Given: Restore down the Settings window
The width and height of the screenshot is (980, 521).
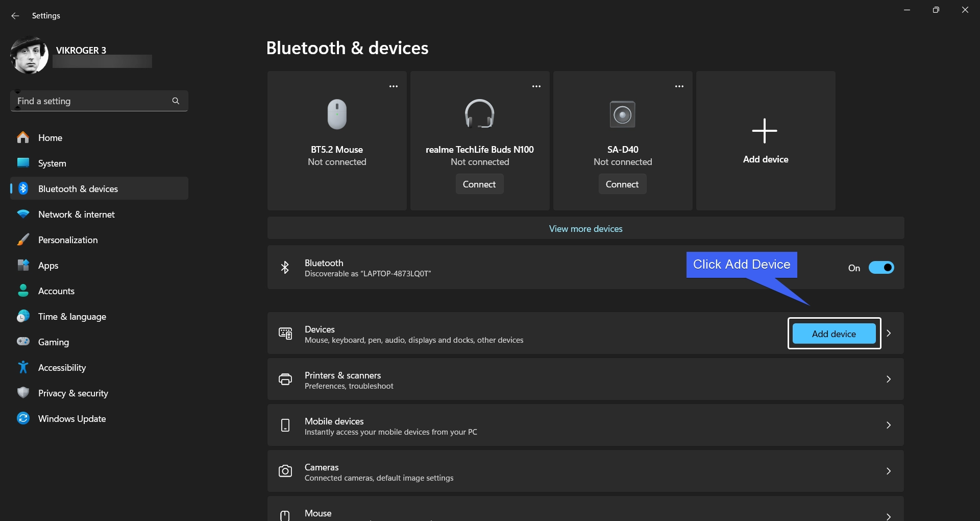Looking at the screenshot, I should coord(936,10).
